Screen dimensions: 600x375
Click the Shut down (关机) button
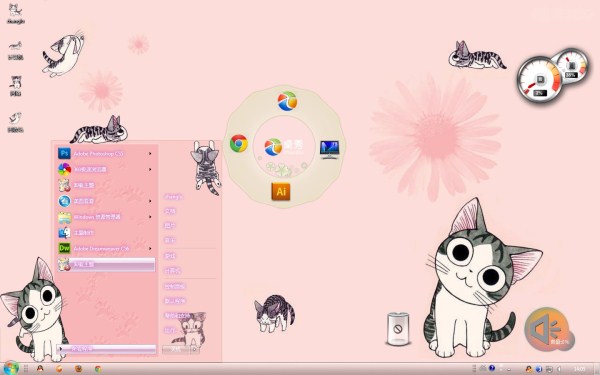tap(176, 349)
